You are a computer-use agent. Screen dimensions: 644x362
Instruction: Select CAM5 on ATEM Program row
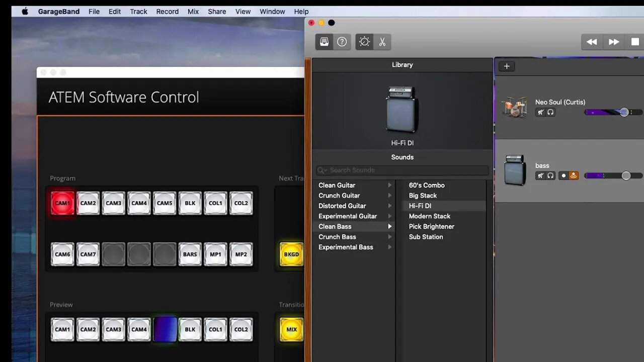(x=165, y=203)
